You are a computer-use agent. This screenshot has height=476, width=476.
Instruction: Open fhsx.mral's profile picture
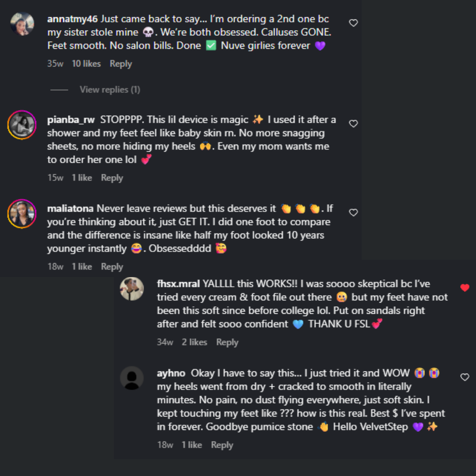click(132, 289)
